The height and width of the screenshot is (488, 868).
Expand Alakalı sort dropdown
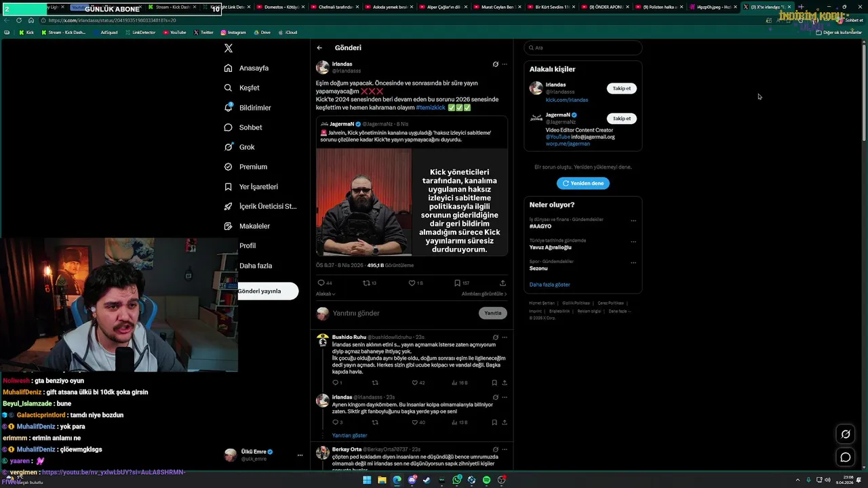tap(325, 294)
